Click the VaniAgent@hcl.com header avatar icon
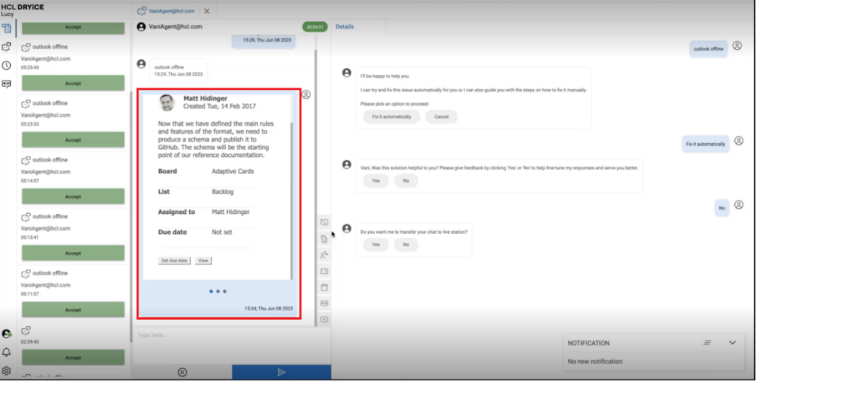Image resolution: width=868 pixels, height=412 pixels. (x=141, y=27)
